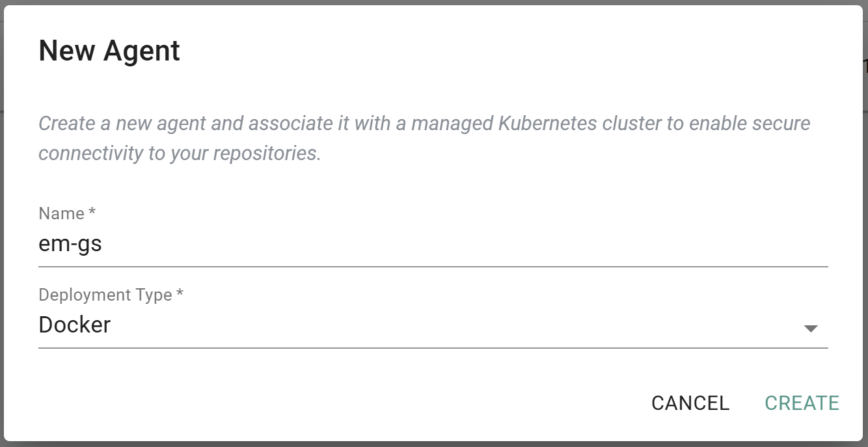
Task: Click the 'em-gs' text in Name field
Action: [70, 245]
